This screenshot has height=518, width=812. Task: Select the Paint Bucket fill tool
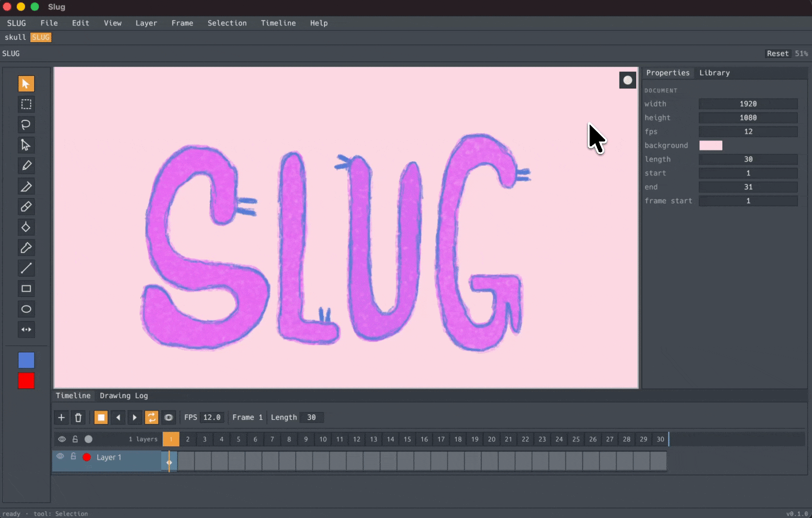tap(26, 227)
